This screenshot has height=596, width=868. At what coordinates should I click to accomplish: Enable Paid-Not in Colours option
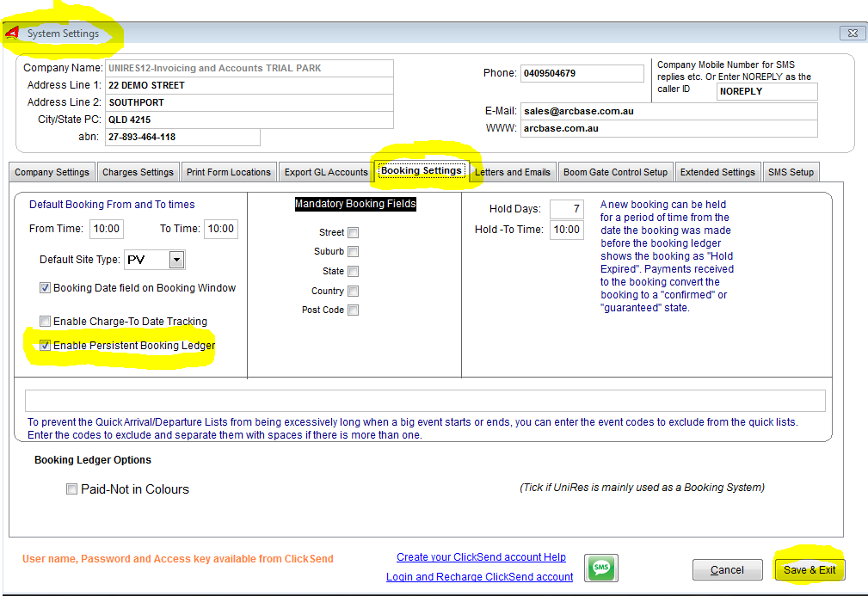71,489
